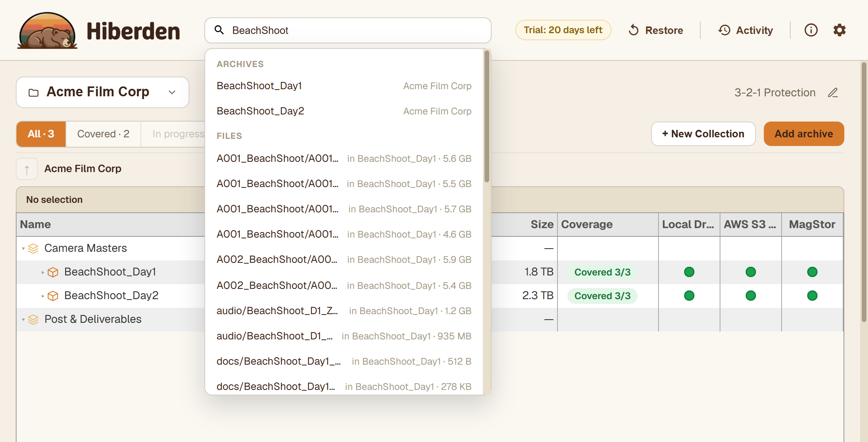Click Acme Film Corp breadcrumb
This screenshot has width=868, height=442.
pos(83,169)
